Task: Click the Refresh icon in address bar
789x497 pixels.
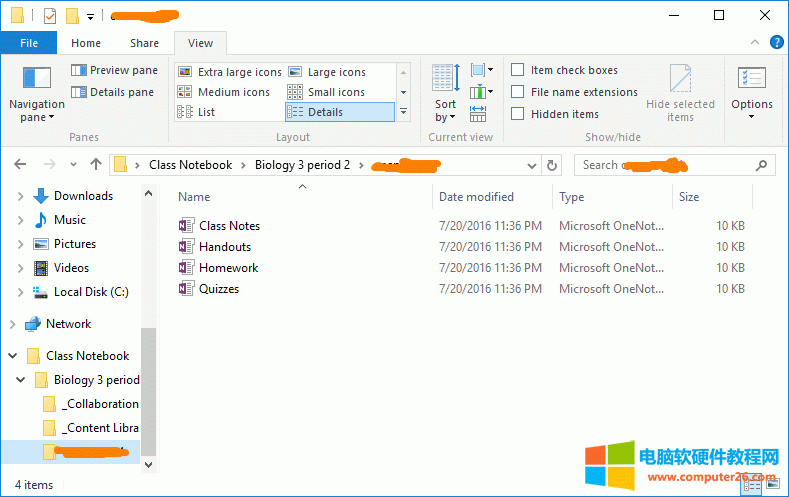Action: coord(553,165)
